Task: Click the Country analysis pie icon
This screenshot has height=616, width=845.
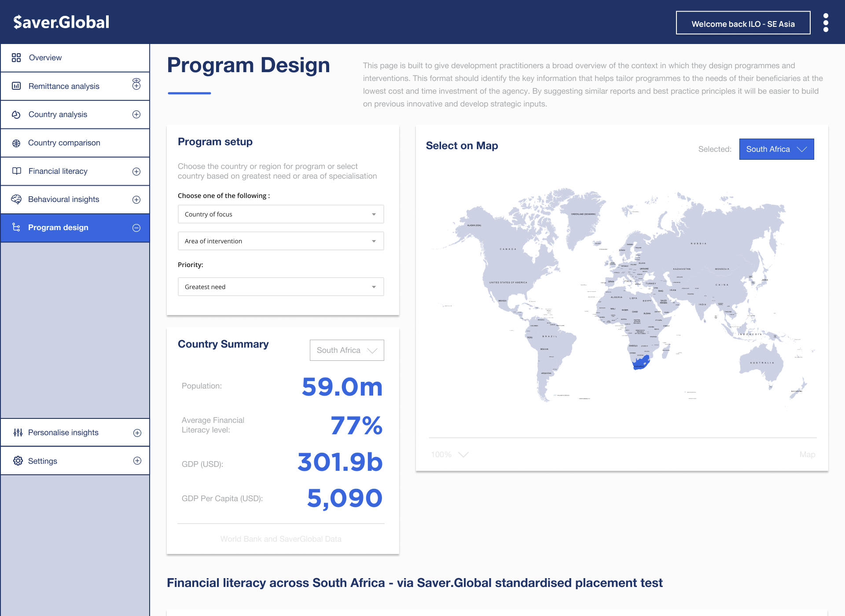Action: click(x=16, y=114)
